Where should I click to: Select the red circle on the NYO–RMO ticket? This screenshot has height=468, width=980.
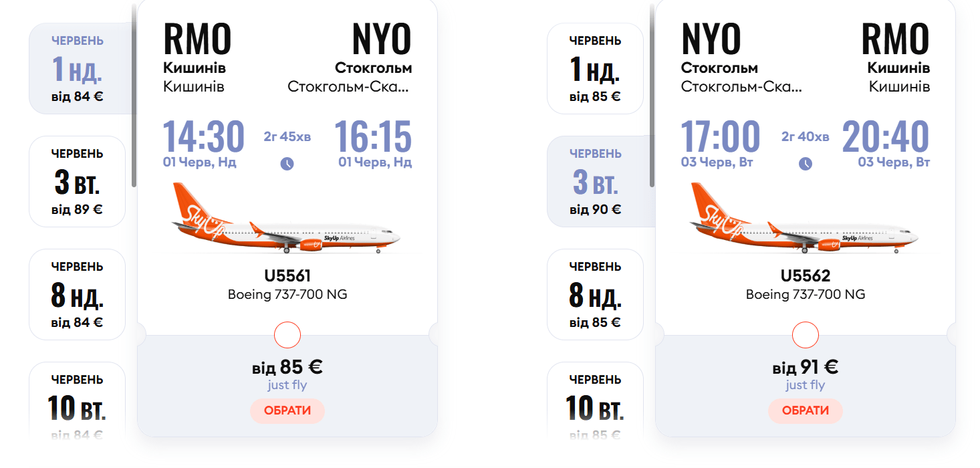(806, 335)
